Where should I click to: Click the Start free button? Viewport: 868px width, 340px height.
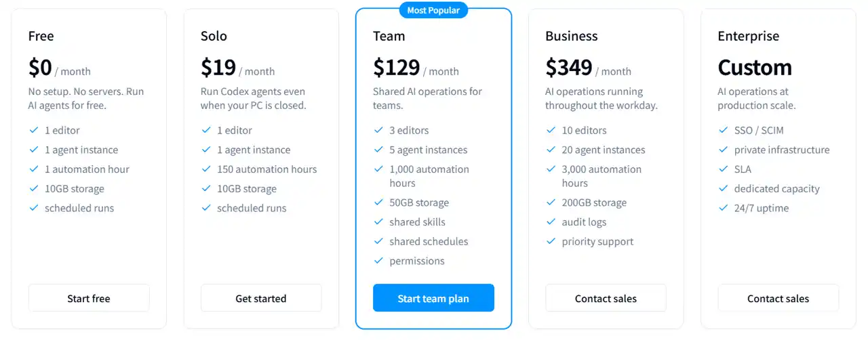pyautogui.click(x=89, y=298)
